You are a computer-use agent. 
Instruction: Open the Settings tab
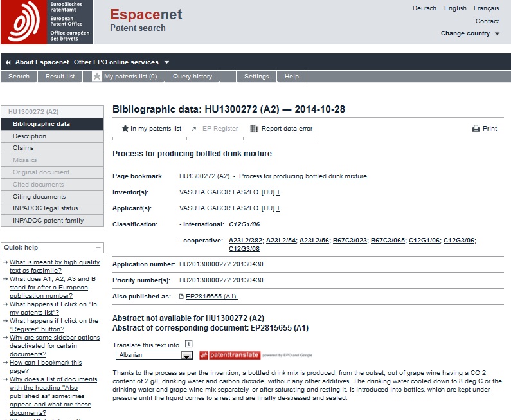(x=256, y=77)
